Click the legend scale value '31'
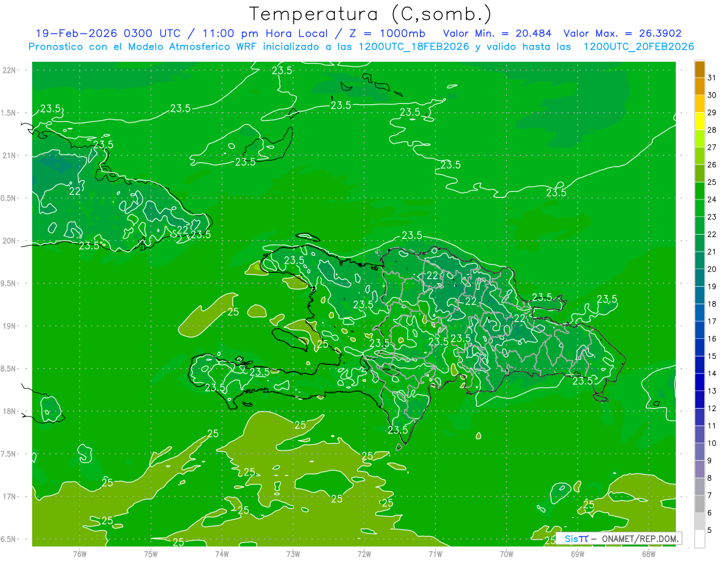728x562 pixels. (x=712, y=78)
